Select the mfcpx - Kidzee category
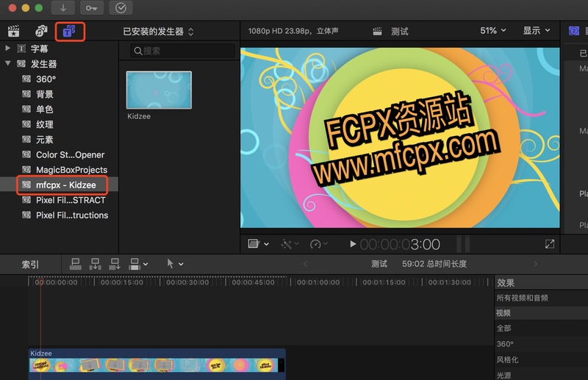Screen dimensions: 588x380 point(65,185)
